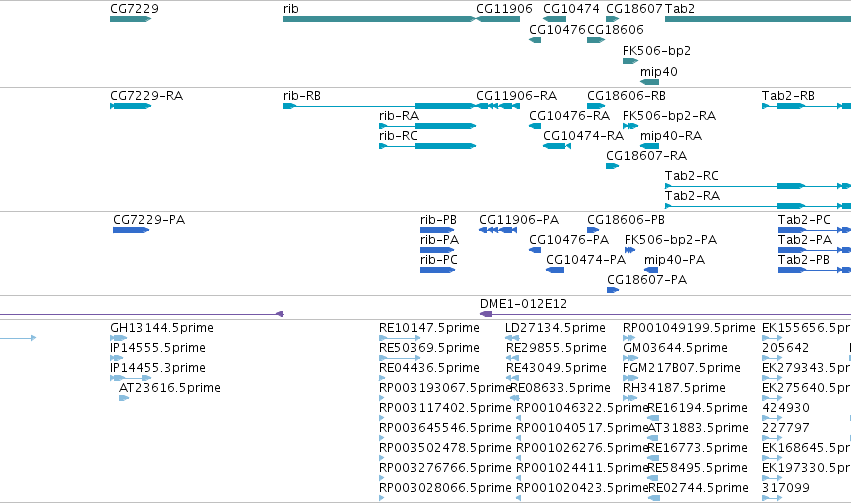
Task: Select the CG18607-PA protein label
Action: [647, 280]
